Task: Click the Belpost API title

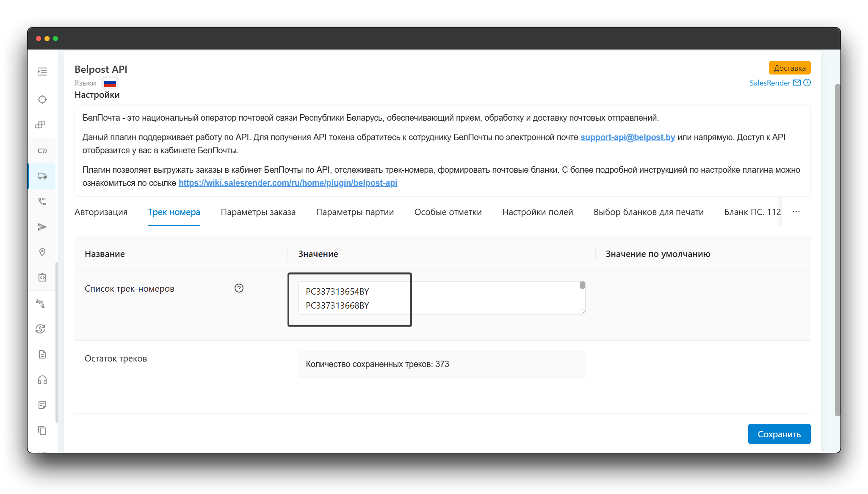Action: tap(101, 69)
